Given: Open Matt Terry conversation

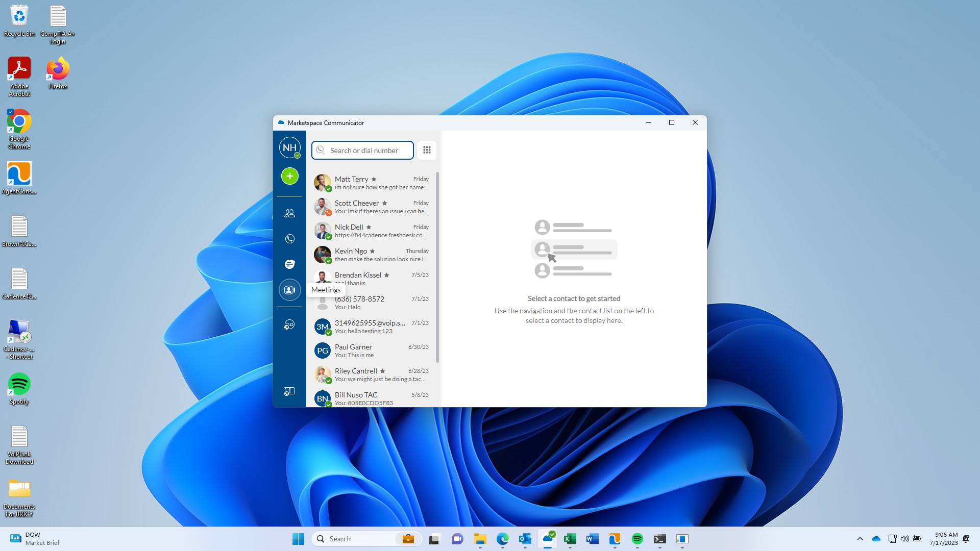Looking at the screenshot, I should pyautogui.click(x=372, y=183).
